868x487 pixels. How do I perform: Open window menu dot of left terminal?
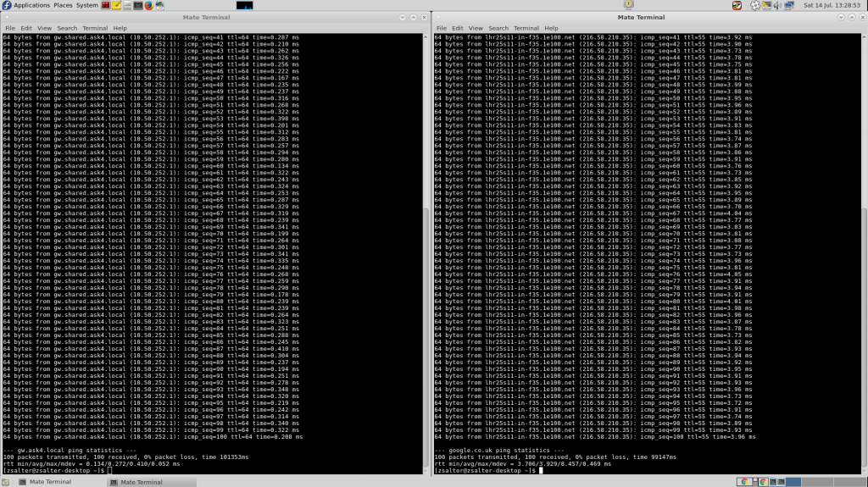(7, 17)
